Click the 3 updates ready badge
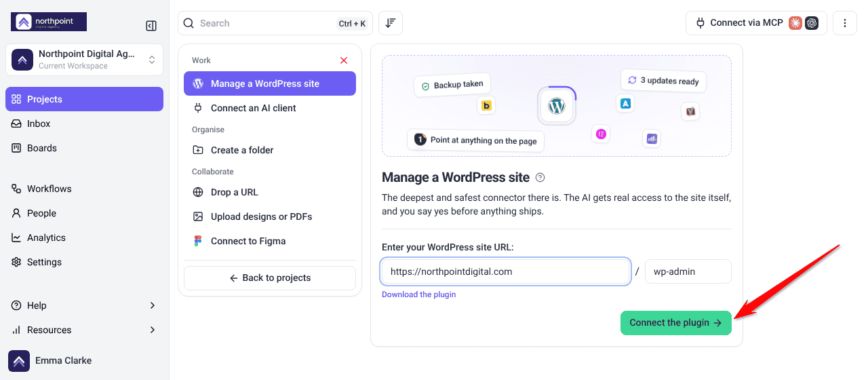 coord(663,81)
